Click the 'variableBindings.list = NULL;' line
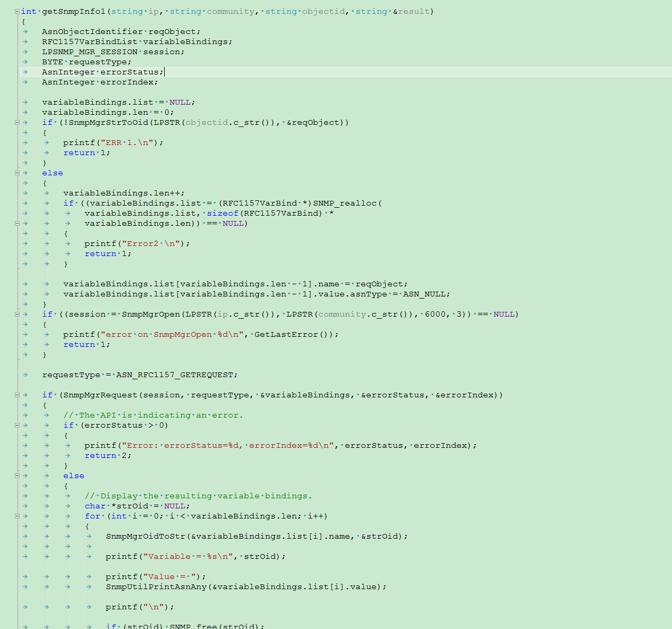This screenshot has width=672, height=629. click(x=118, y=102)
